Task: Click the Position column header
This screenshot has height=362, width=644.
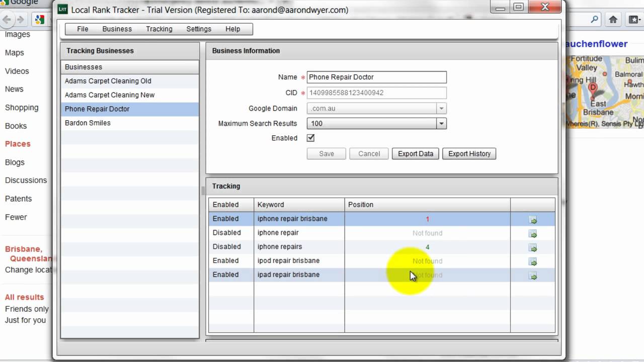Action: [427, 205]
